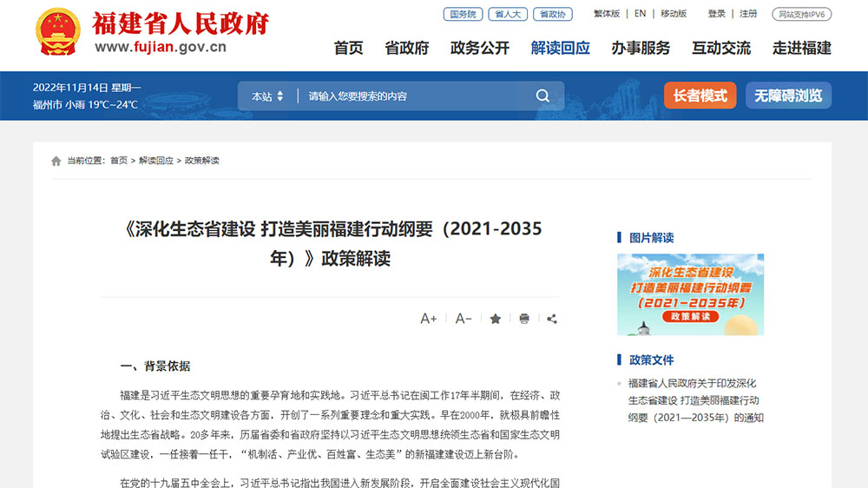Open the policy document link in sidebar
Image resolution: width=868 pixels, height=488 pixels.
click(694, 400)
